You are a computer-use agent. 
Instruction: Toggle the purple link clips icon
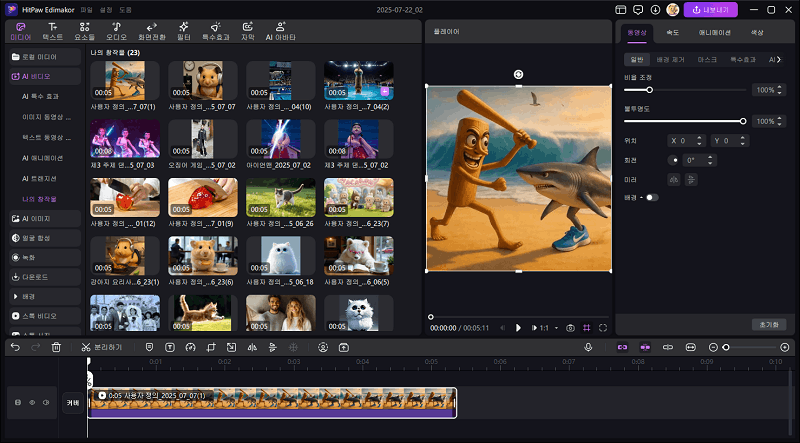(622, 347)
